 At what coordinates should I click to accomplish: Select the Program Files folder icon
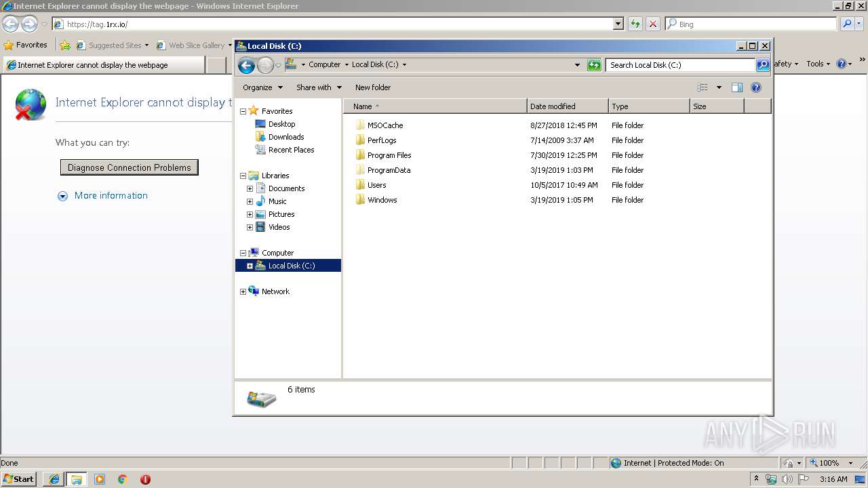click(360, 155)
